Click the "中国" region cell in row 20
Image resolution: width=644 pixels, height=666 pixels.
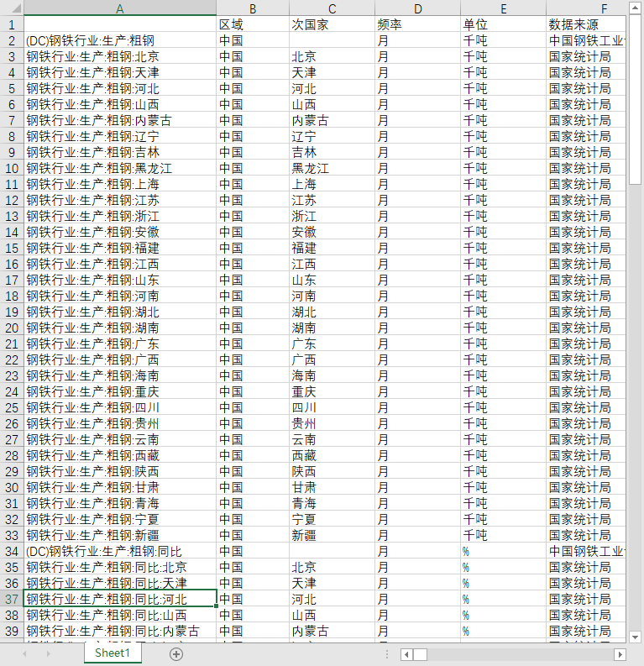253,328
